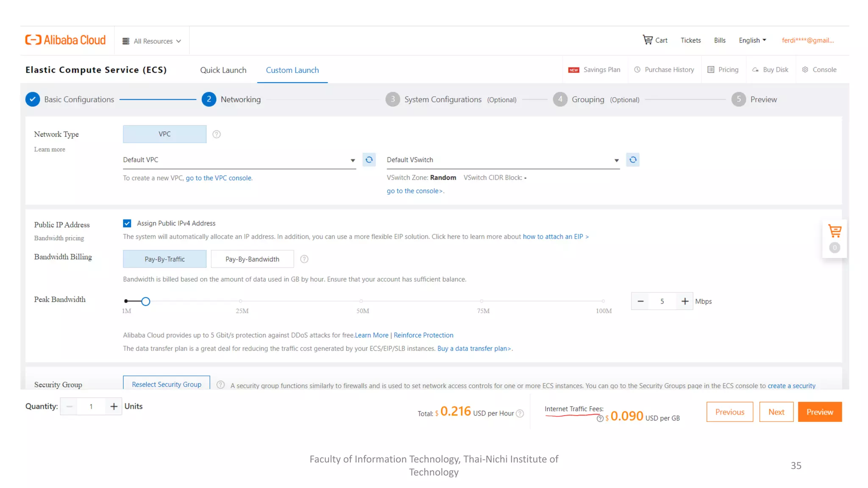This screenshot has height=488, width=868.
Task: Switch to the Quick Launch tab
Action: pos(223,70)
